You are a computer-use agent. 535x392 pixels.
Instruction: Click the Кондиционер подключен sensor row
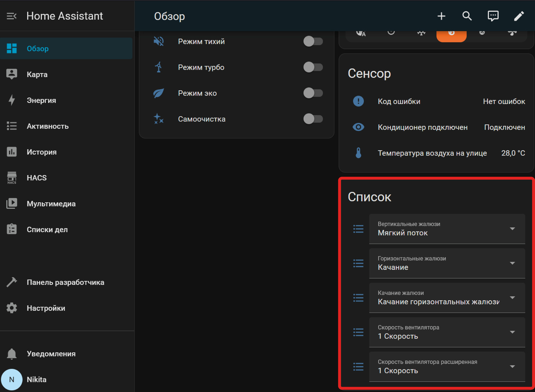click(x=423, y=127)
